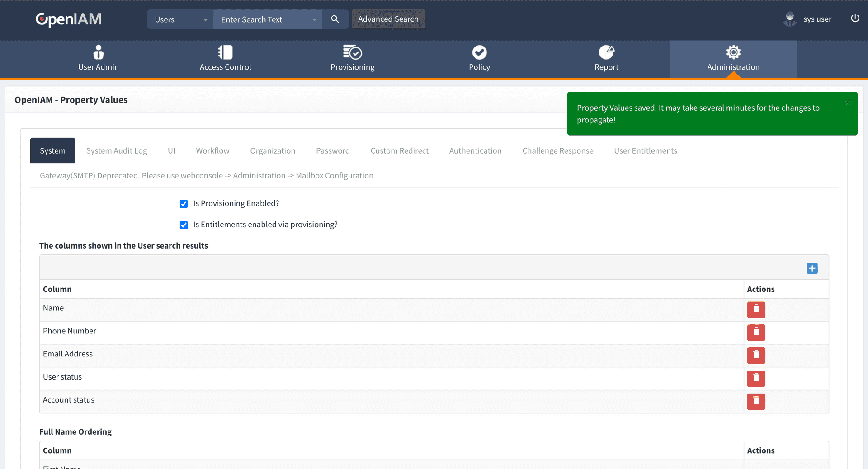
Task: Switch to the Authentication tab
Action: [x=475, y=150]
